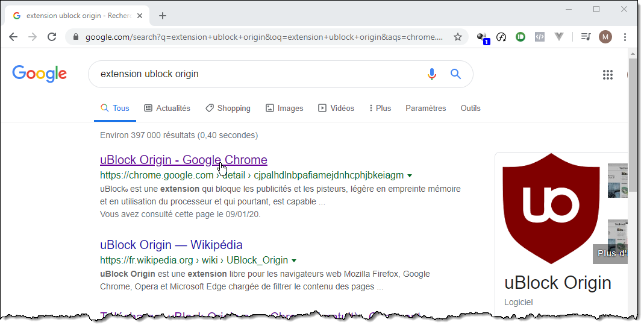The height and width of the screenshot is (328, 644).
Task: Expand the arrow beside the fr.wikipedia.org URL
Action: [294, 260]
